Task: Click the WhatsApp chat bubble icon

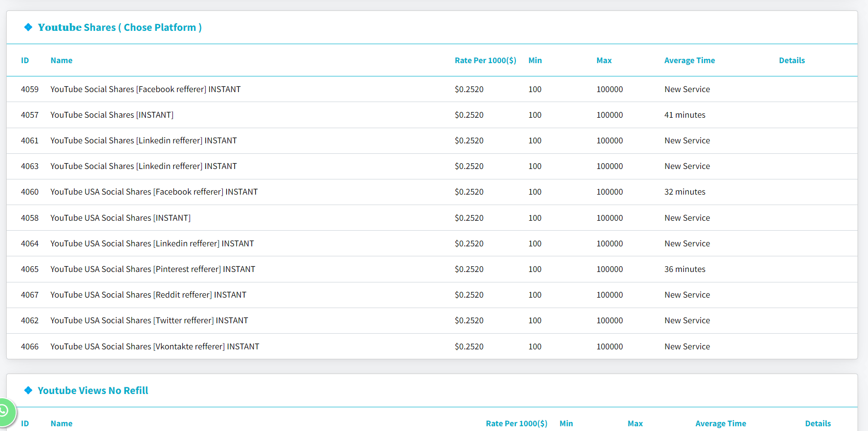Action: [x=5, y=411]
